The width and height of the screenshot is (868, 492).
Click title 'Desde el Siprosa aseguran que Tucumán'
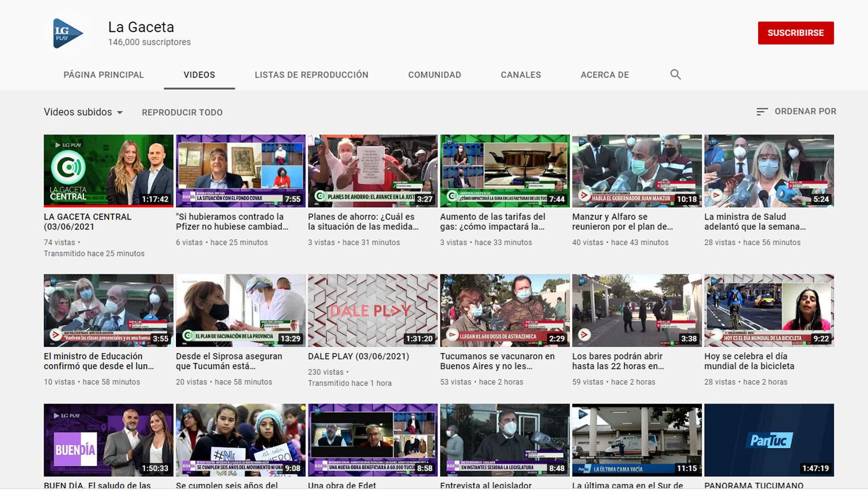(x=229, y=361)
